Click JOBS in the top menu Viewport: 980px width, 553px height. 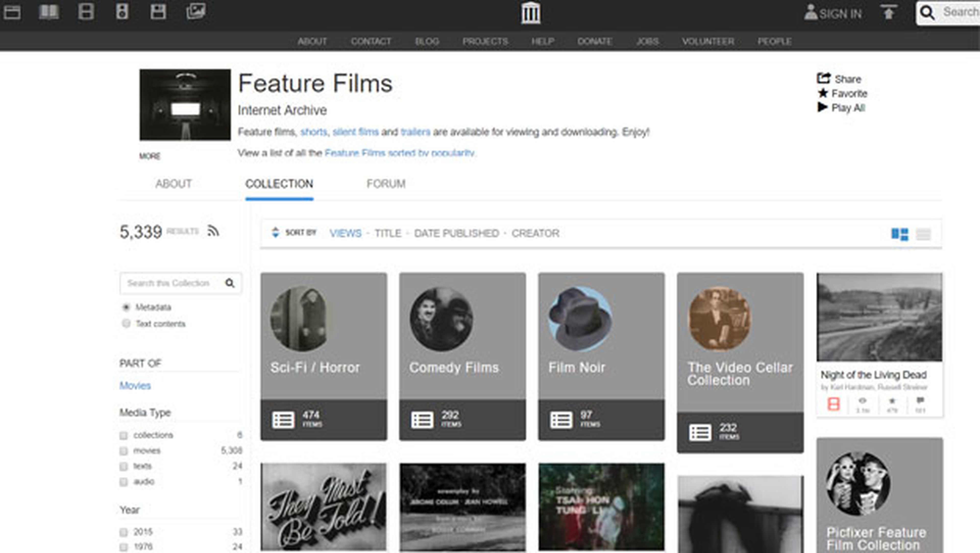(647, 41)
